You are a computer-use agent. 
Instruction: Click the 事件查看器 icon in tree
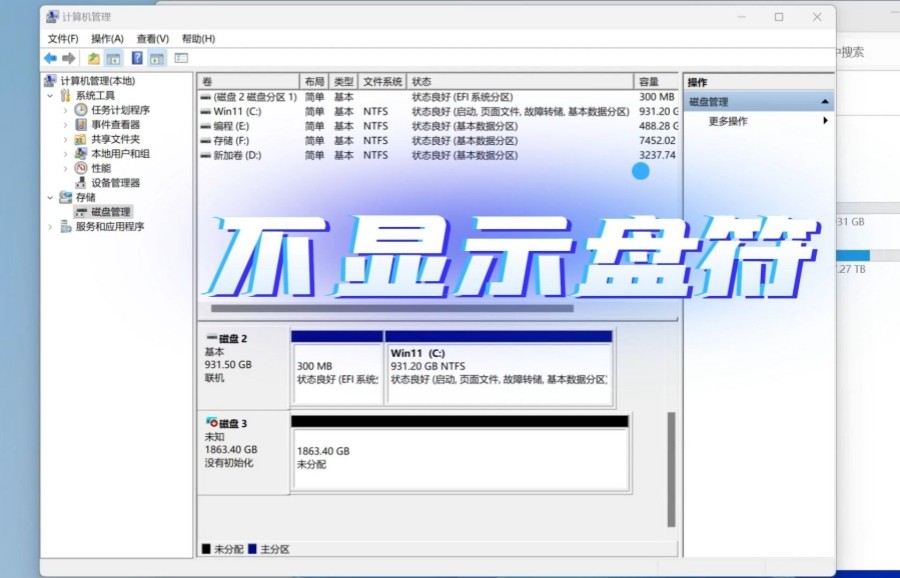[81, 125]
